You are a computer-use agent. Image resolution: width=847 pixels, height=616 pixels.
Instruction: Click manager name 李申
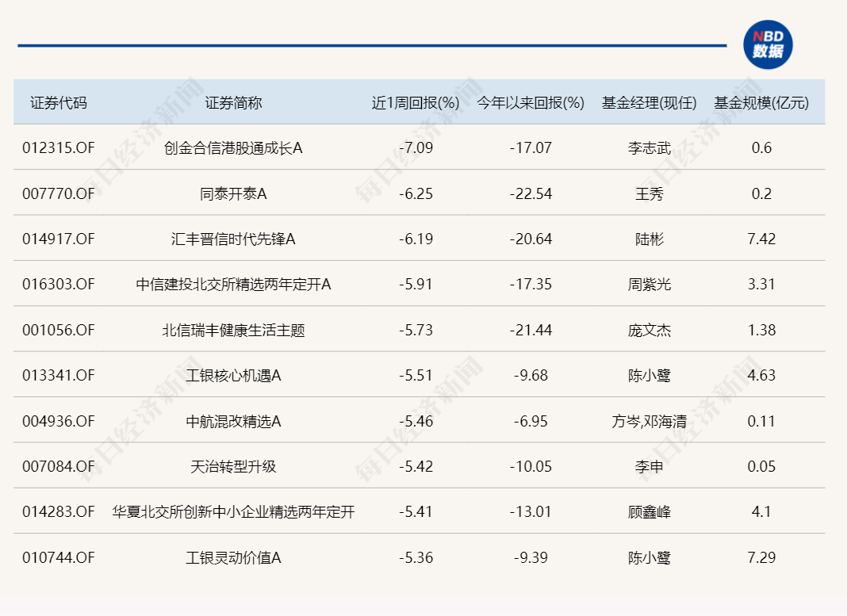650,467
